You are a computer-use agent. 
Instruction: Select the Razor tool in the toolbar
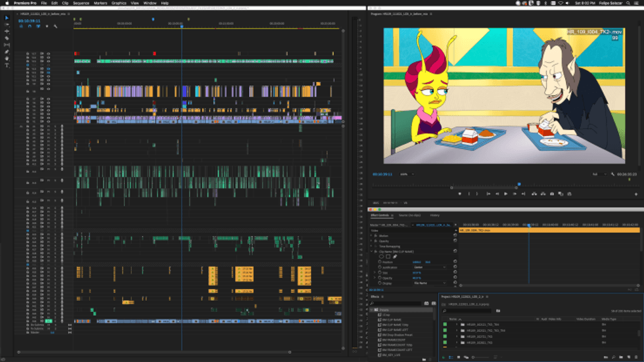click(7, 38)
